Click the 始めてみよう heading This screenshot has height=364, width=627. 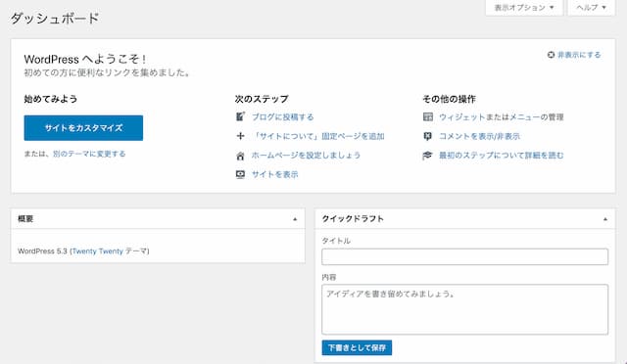click(51, 99)
